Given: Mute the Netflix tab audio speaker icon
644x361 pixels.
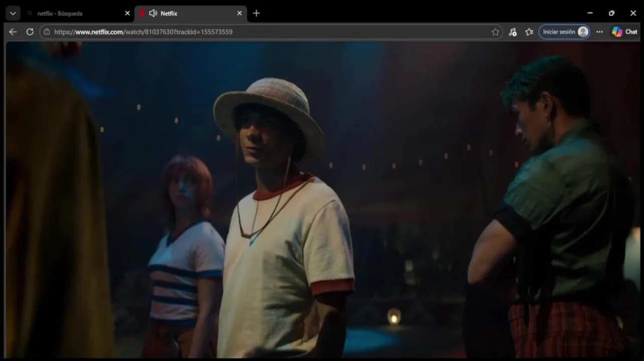Looking at the screenshot, I should [x=153, y=14].
